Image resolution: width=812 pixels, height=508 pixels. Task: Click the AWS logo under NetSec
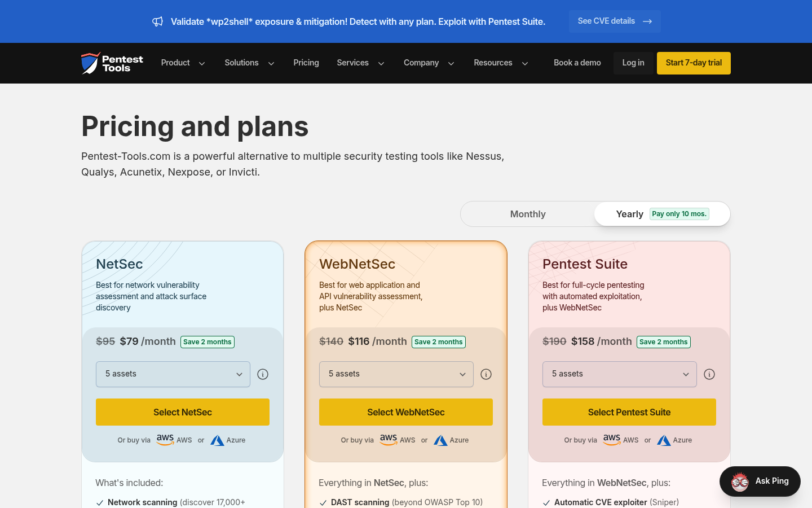[165, 440]
